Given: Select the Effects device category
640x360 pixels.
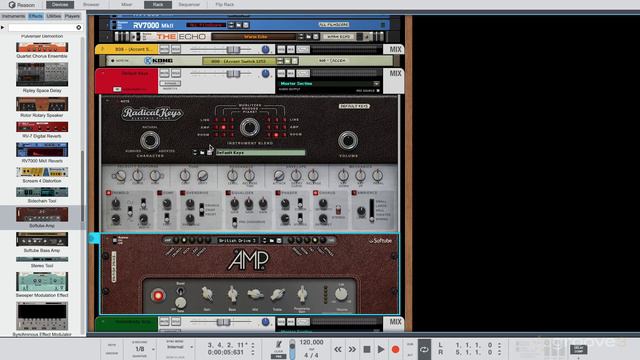Looking at the screenshot, I should pos(36,16).
